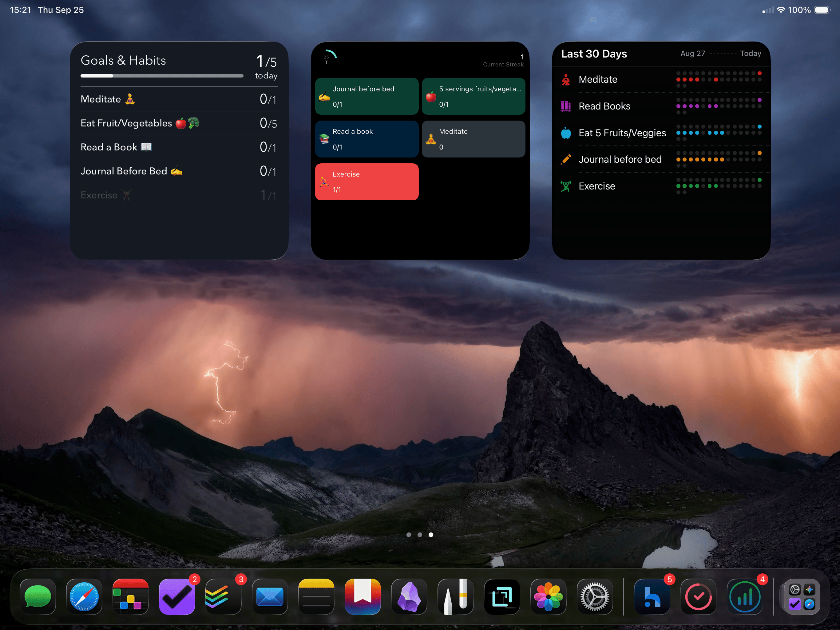Viewport: 840px width, 630px height.
Task: Open the Photos app icon
Action: tap(548, 596)
